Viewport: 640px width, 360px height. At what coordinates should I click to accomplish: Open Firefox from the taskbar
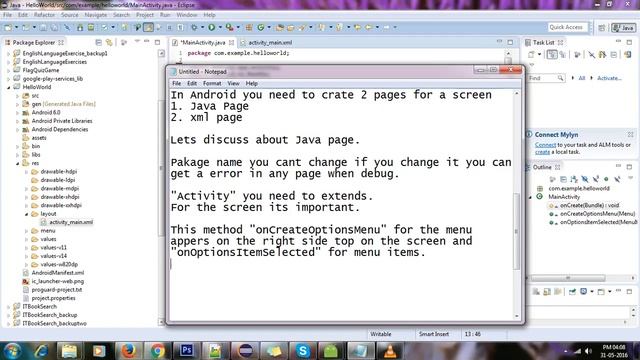(x=128, y=351)
